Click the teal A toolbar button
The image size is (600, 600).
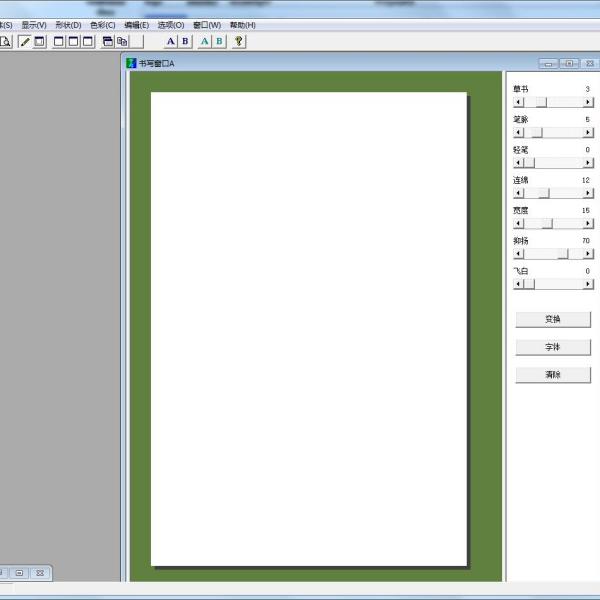click(204, 41)
